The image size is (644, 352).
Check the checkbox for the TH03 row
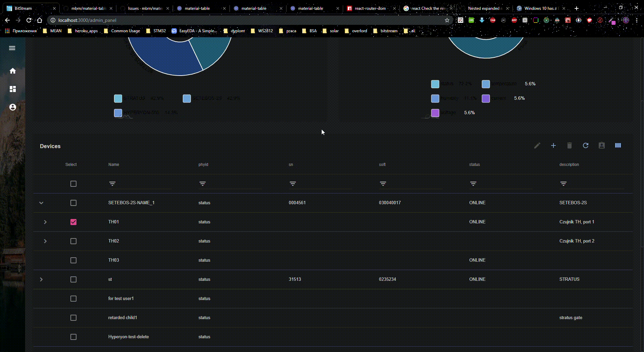pos(73,260)
